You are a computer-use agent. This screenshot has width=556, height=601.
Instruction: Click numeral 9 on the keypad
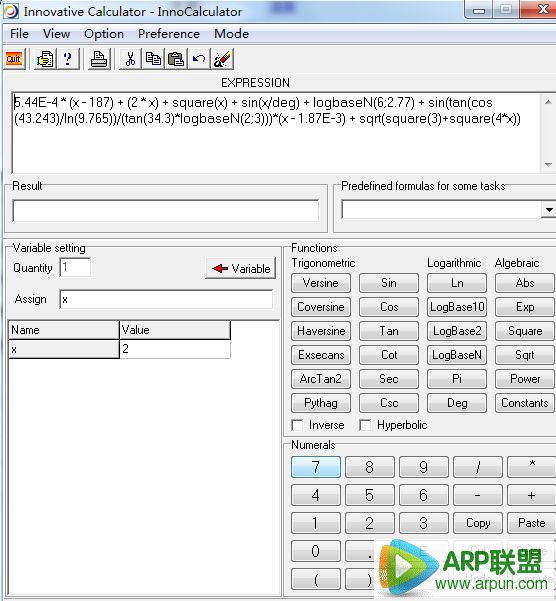point(423,467)
